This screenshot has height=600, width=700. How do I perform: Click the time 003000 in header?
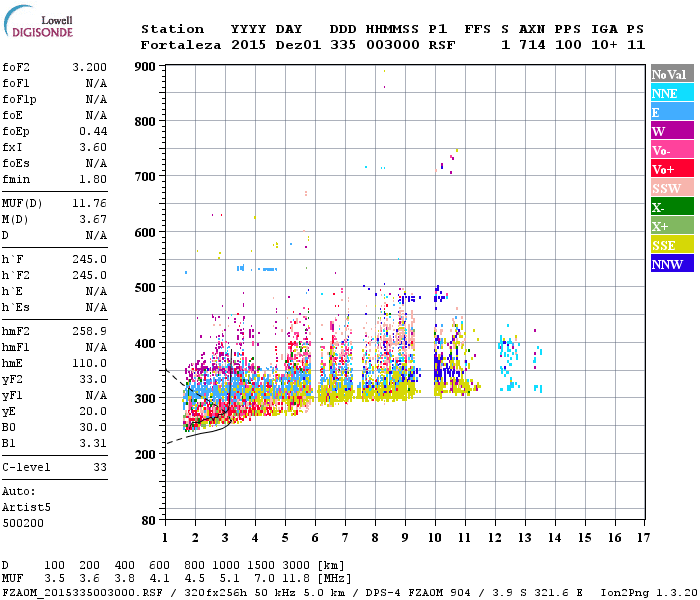coord(393,45)
